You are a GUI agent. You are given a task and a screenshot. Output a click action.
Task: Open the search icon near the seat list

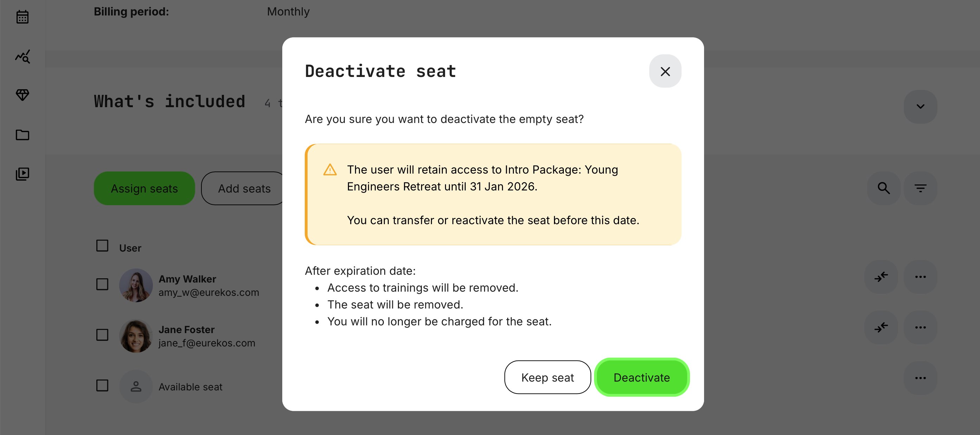click(x=884, y=188)
